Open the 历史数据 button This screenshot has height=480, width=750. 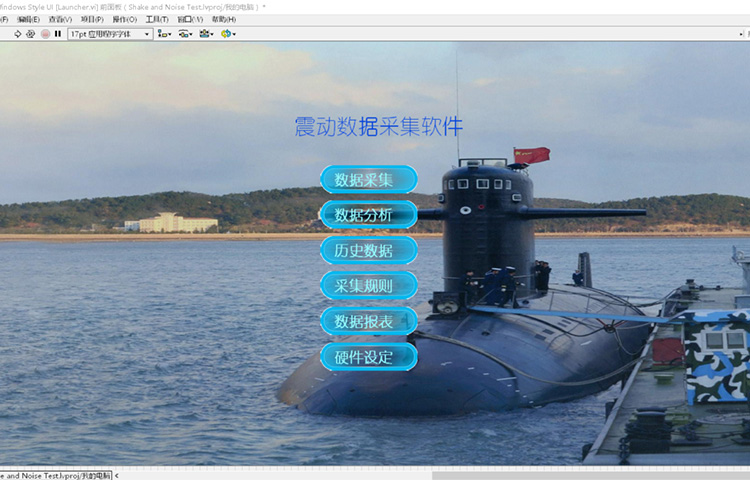pyautogui.click(x=368, y=250)
